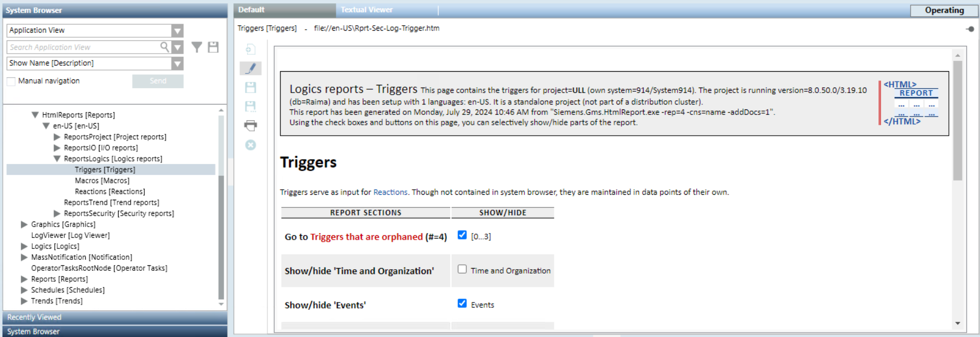
Task: Click the delete X circle icon
Action: 250,145
